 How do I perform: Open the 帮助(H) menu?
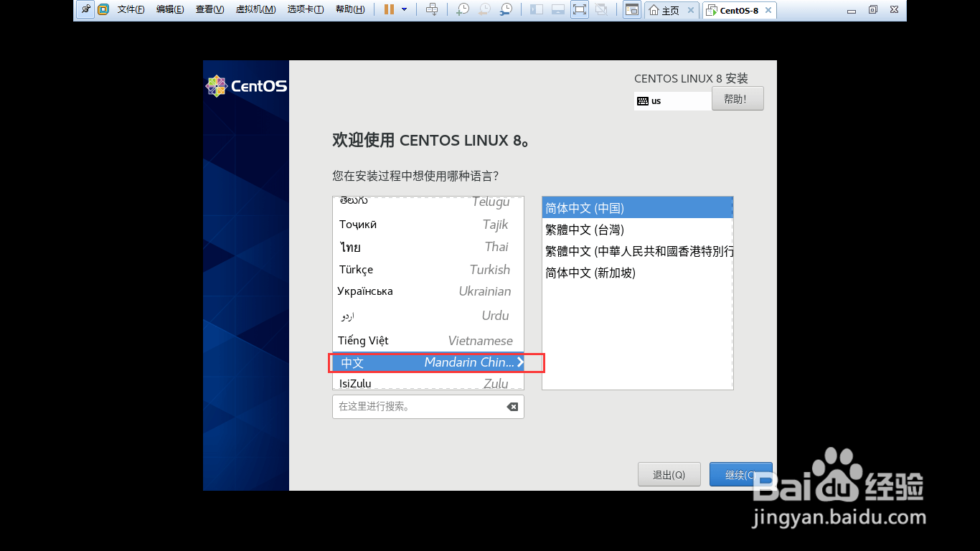350,10
